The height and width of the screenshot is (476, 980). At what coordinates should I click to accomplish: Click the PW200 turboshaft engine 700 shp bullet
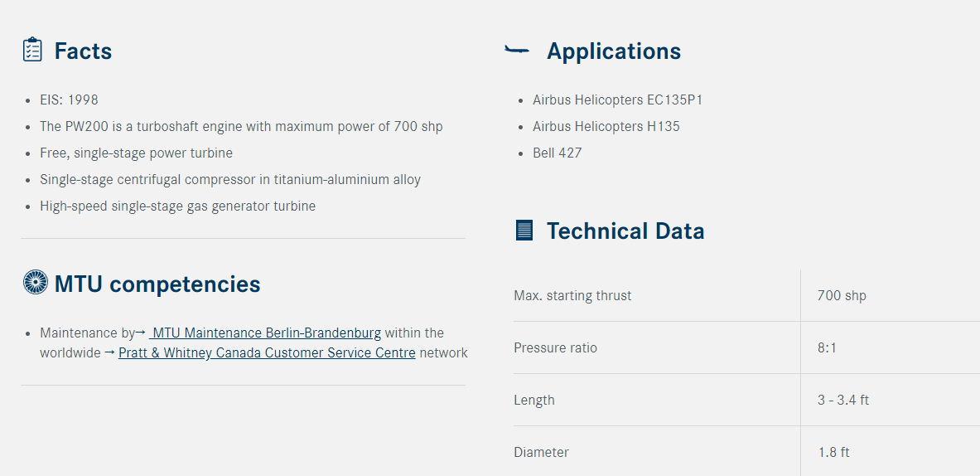tap(241, 126)
